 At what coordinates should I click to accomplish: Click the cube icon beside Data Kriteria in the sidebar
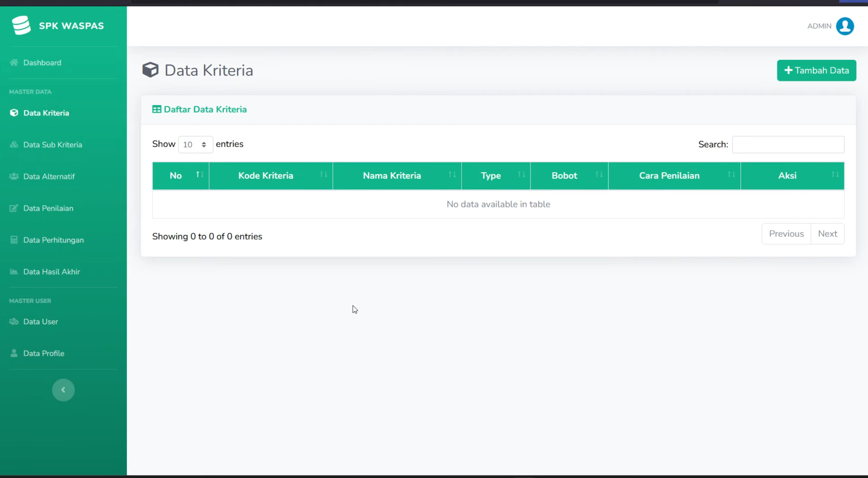click(x=14, y=113)
